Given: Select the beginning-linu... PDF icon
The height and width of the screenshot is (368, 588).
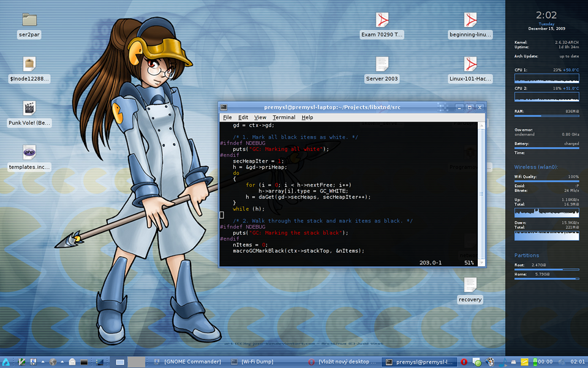Looking at the screenshot, I should click(x=470, y=25).
